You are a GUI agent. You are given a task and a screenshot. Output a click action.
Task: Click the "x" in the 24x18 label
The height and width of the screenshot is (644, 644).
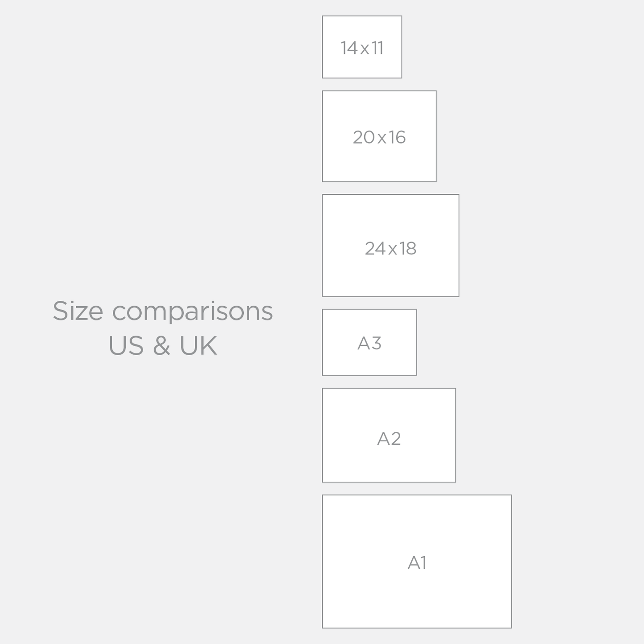click(392, 250)
